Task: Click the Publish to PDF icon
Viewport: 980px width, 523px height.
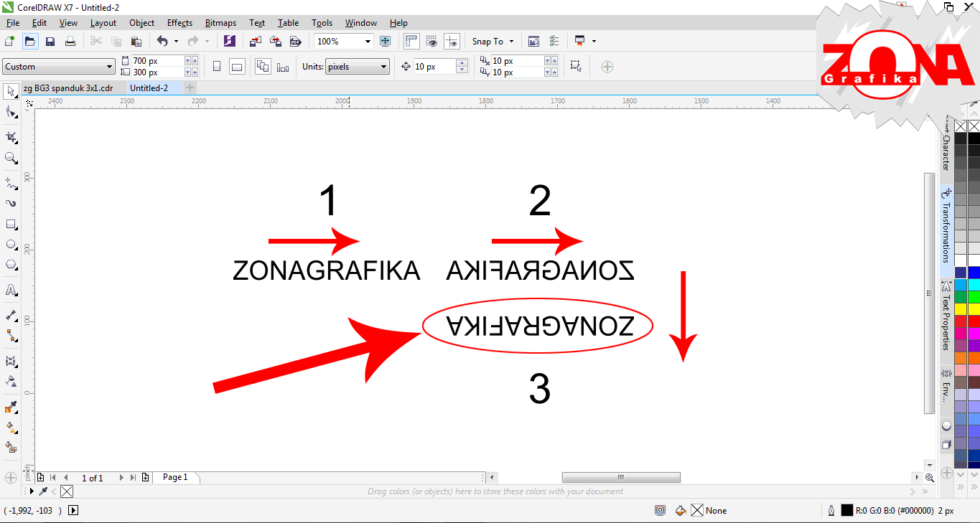Action: point(296,41)
